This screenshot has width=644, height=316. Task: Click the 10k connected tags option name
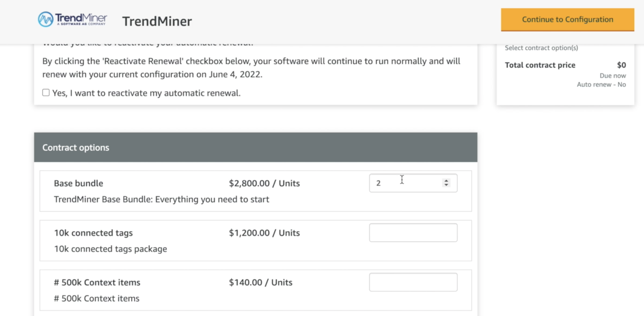pyautogui.click(x=93, y=233)
